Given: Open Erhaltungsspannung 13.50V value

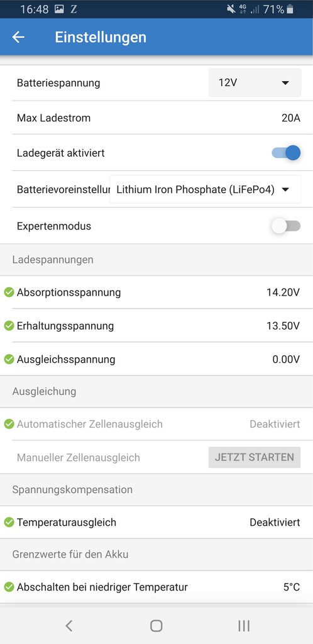Looking at the screenshot, I should [x=283, y=326].
